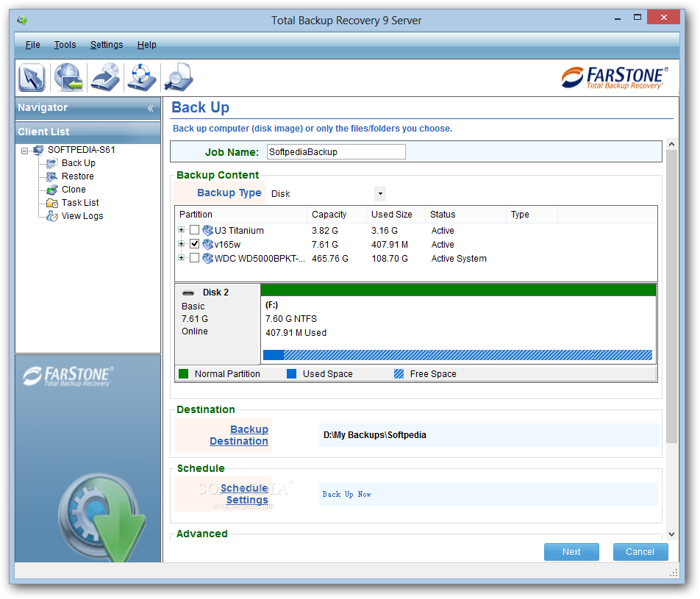Sort by the Partition column header
The height and width of the screenshot is (599, 700).
tap(240, 215)
